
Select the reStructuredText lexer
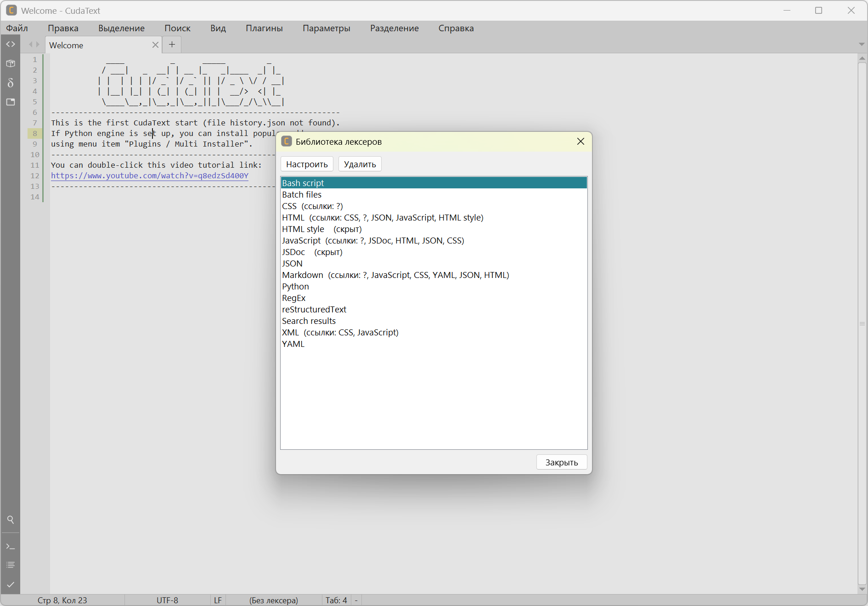coord(434,309)
